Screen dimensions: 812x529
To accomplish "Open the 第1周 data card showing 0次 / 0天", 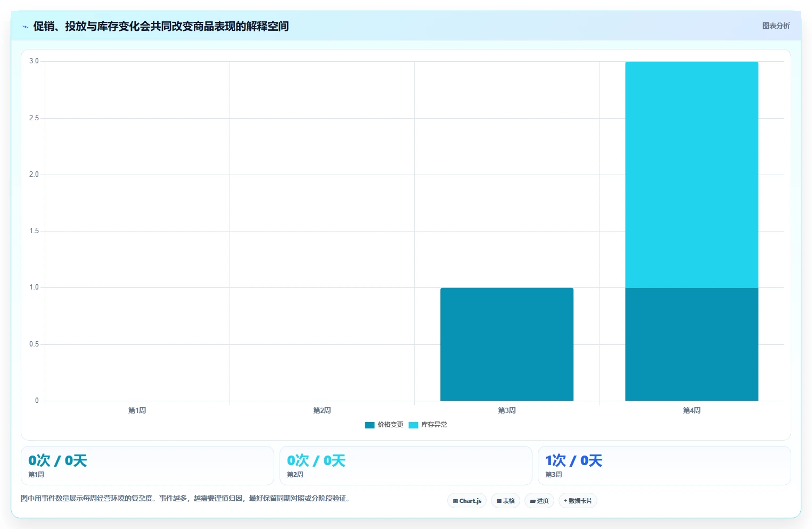I will (147, 466).
